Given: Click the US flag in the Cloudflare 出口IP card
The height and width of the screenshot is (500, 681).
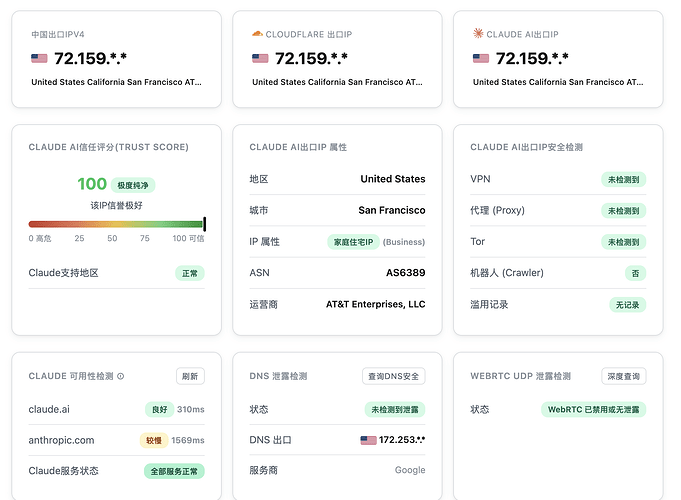Looking at the screenshot, I should click(260, 58).
